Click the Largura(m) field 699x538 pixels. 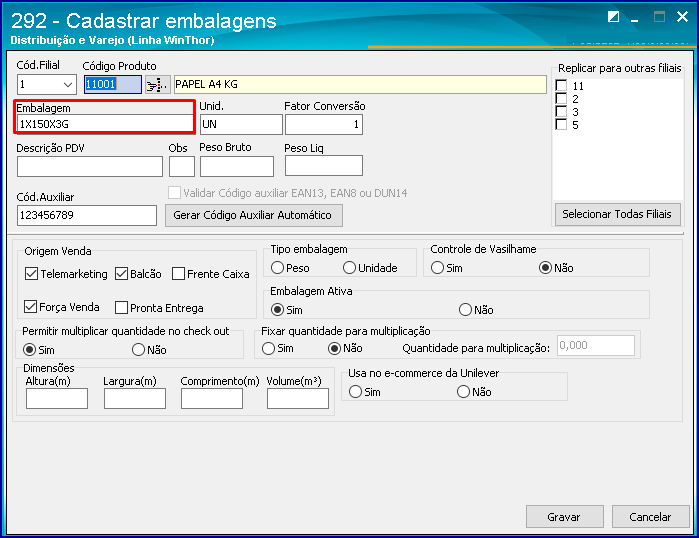coord(135,398)
